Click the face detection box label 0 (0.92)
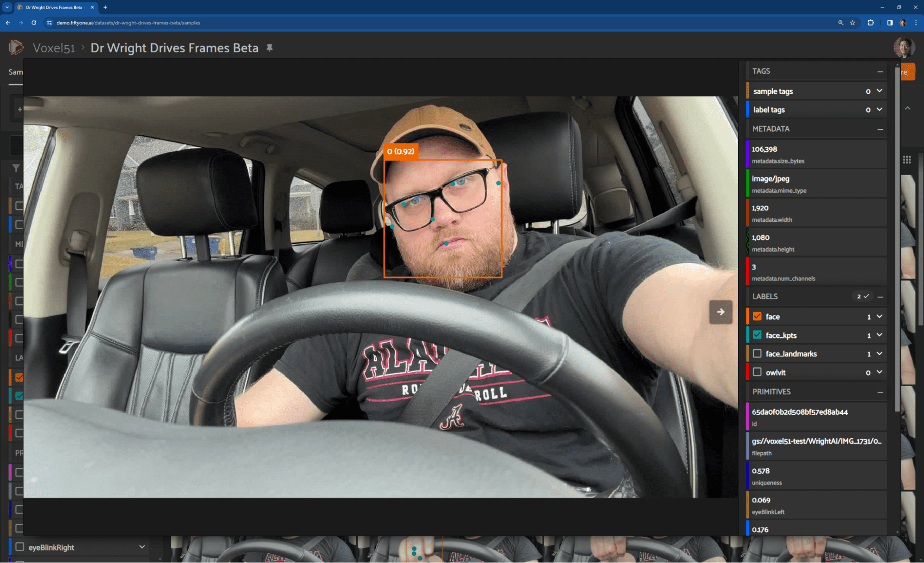924x563 pixels. pos(401,151)
